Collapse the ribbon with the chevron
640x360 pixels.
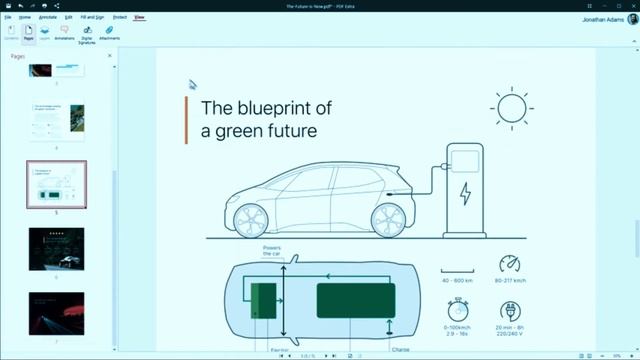coord(634,41)
